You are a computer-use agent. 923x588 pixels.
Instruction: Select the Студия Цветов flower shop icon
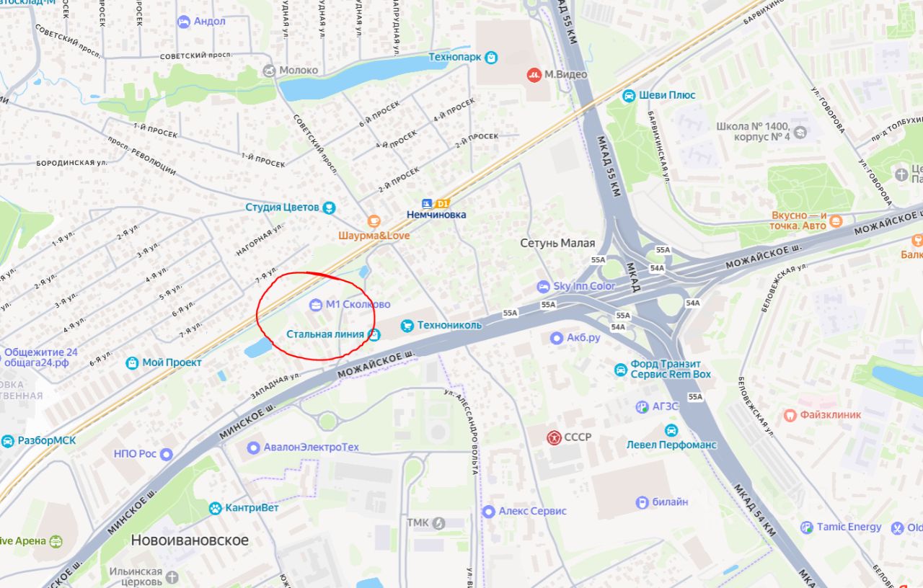329,208
